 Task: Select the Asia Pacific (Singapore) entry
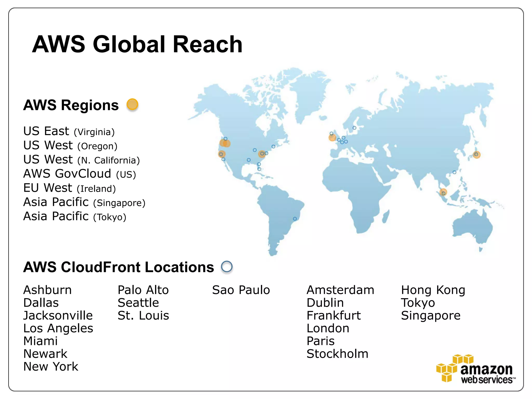(84, 202)
